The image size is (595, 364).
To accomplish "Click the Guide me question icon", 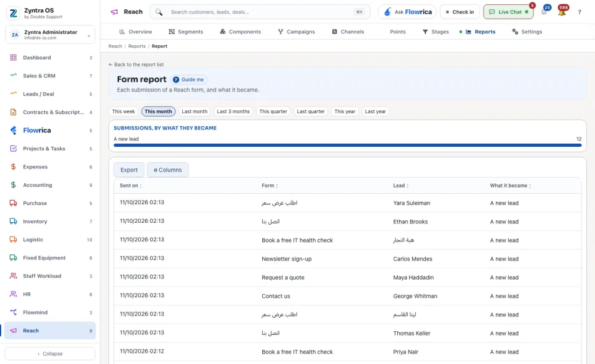I will click(x=176, y=80).
